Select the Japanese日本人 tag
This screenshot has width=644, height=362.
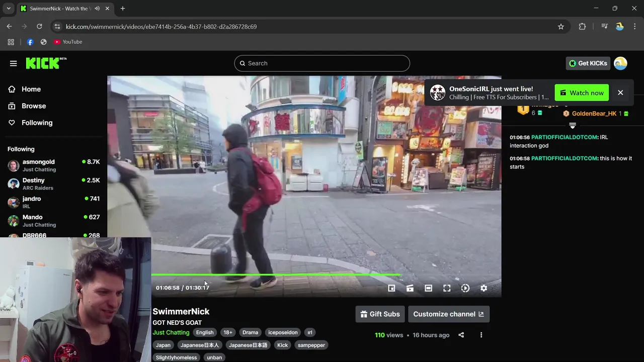[x=200, y=345]
